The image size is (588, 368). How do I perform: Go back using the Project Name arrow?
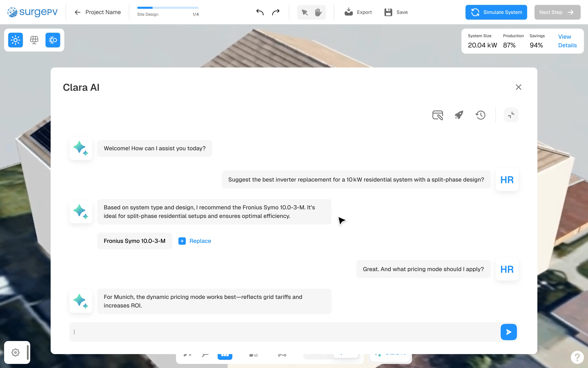[77, 12]
